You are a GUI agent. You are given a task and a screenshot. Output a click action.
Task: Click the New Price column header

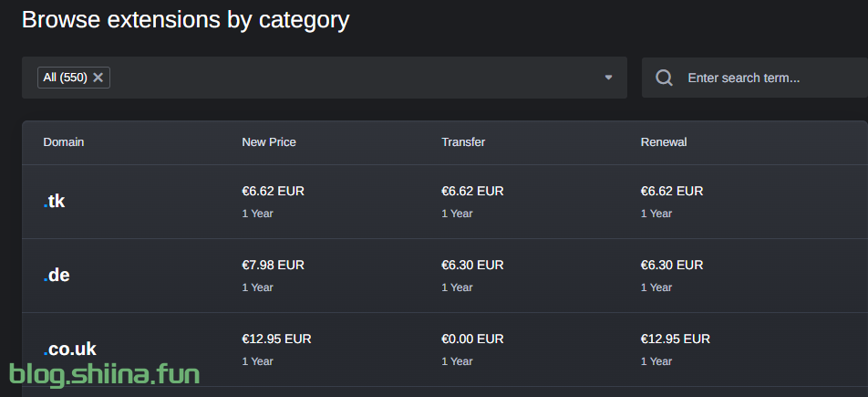(269, 142)
